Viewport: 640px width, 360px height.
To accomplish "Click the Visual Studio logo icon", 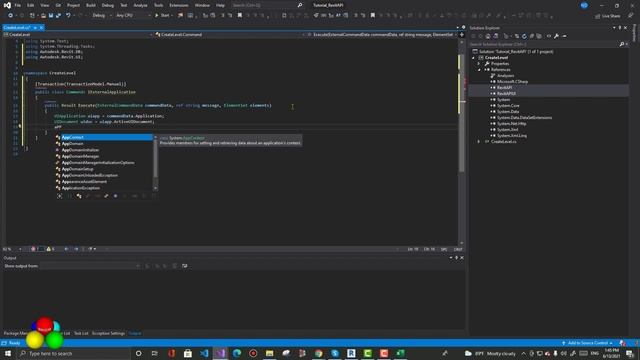I will point(7,5).
